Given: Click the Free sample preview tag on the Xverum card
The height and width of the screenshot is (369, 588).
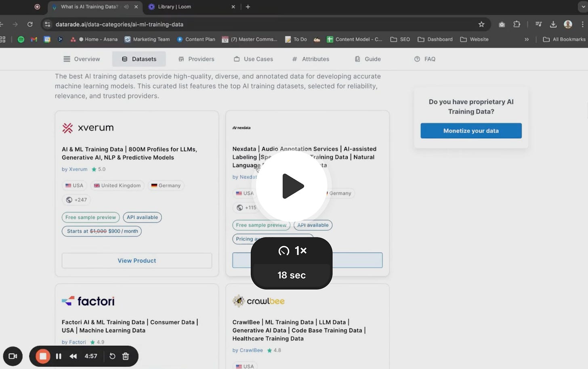Looking at the screenshot, I should click(90, 217).
